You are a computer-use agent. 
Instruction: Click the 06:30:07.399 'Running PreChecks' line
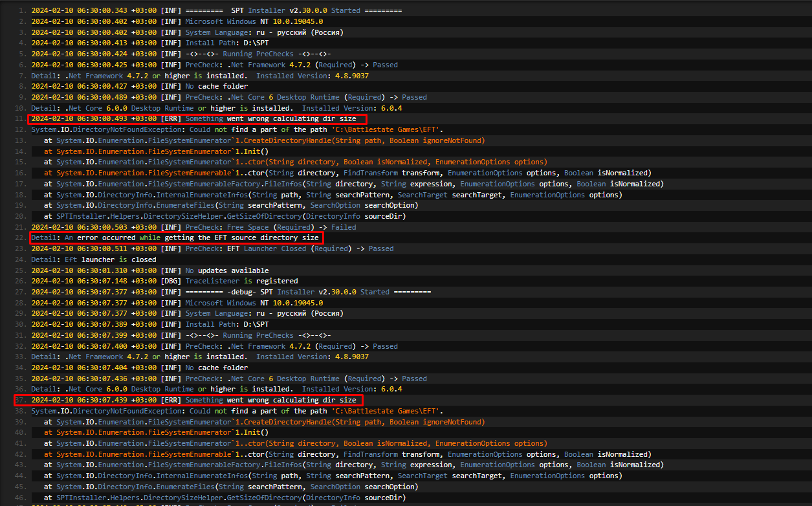pos(181,335)
